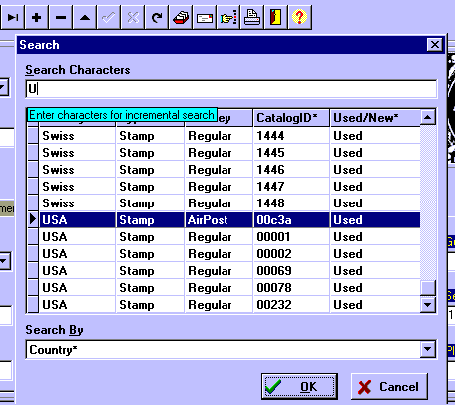Confirm search with OK button
This screenshot has width=455, height=405.
click(299, 387)
